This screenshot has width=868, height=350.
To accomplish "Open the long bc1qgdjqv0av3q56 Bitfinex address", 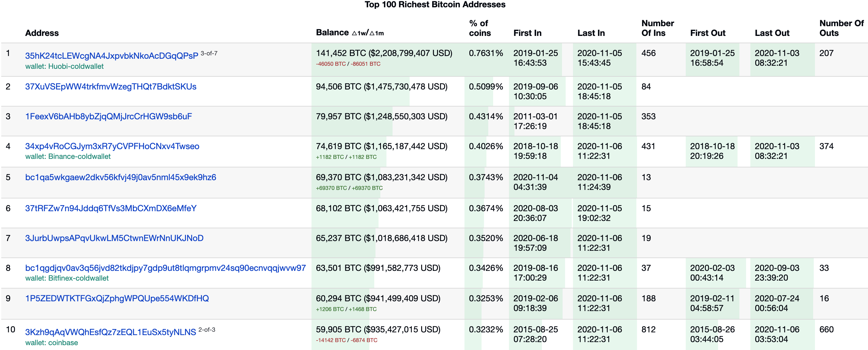I will click(165, 268).
